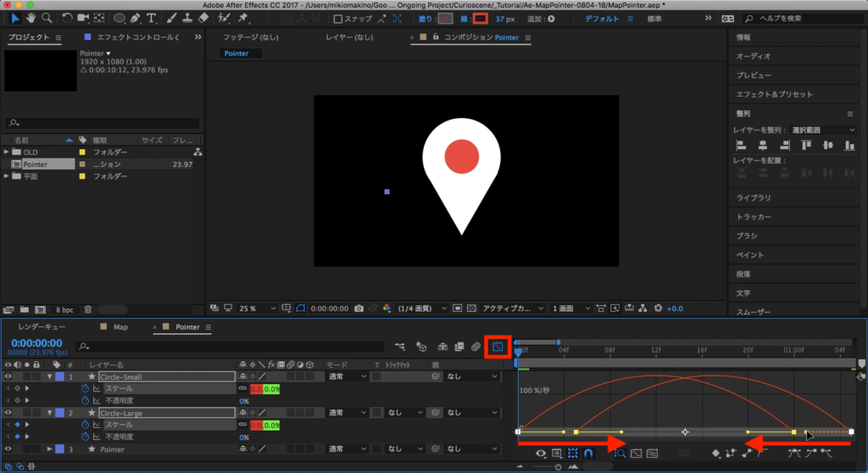Open the mode dropdown for Circle-Large layer
The height and width of the screenshot is (473, 868).
(x=346, y=413)
